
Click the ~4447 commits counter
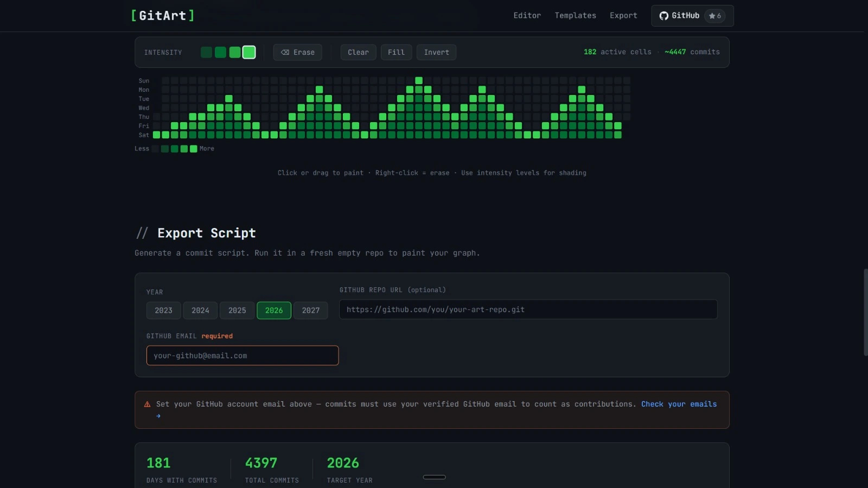(x=692, y=52)
